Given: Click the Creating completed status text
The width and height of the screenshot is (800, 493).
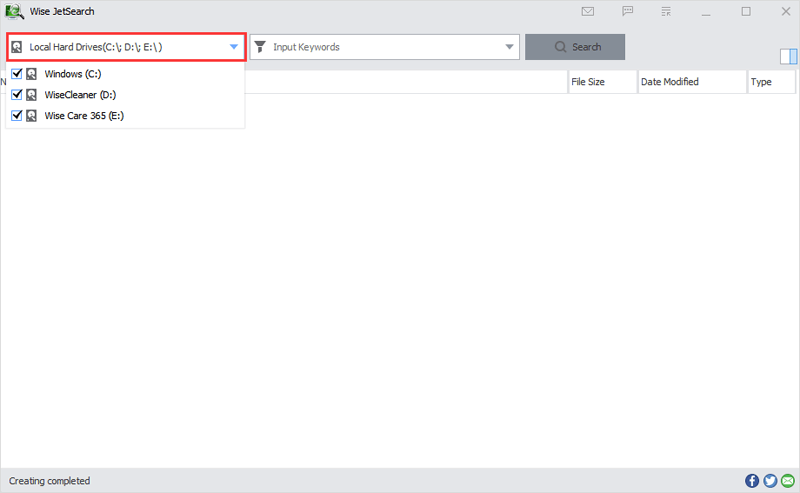Looking at the screenshot, I should pyautogui.click(x=49, y=481).
